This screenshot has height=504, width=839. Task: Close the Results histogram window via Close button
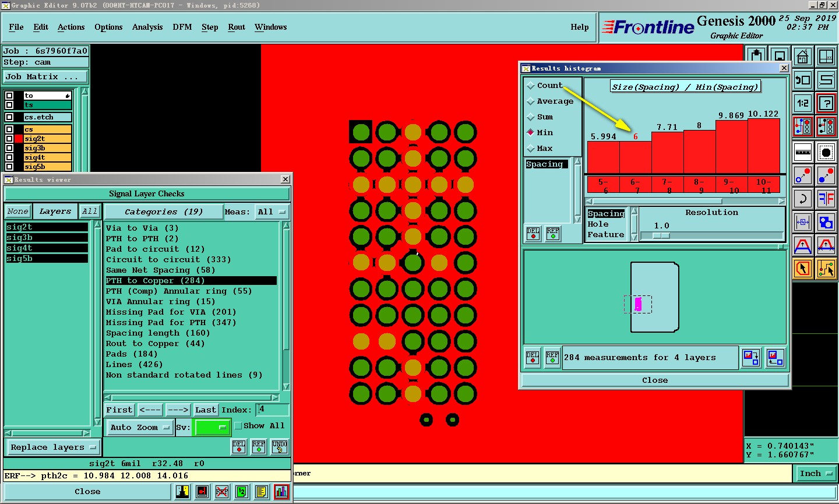pos(655,380)
